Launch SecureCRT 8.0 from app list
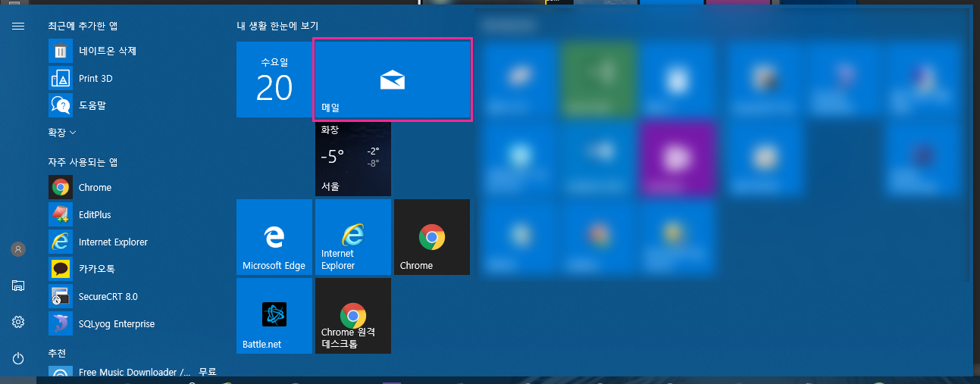This screenshot has height=384, width=980. 108,296
